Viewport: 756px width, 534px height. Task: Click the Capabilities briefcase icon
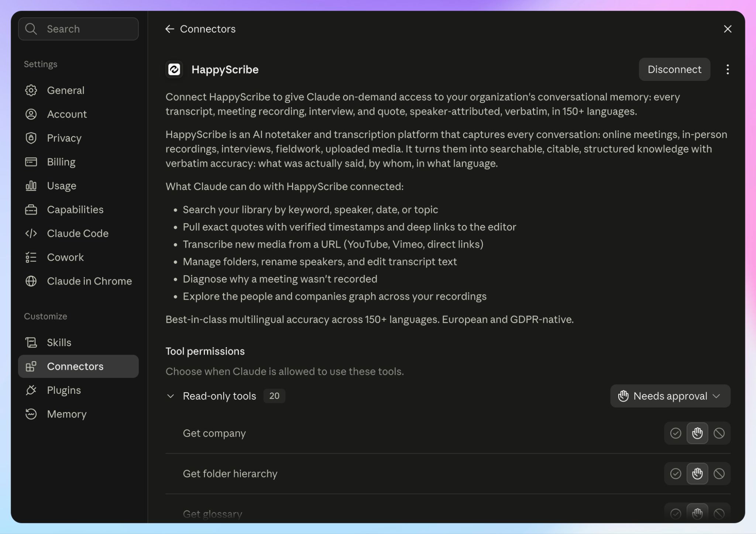31,210
